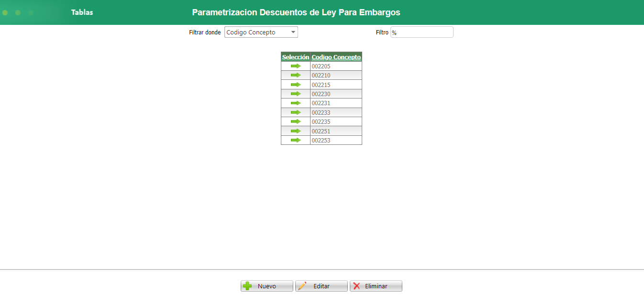
Task: Click the Selección column header
Action: tap(296, 57)
